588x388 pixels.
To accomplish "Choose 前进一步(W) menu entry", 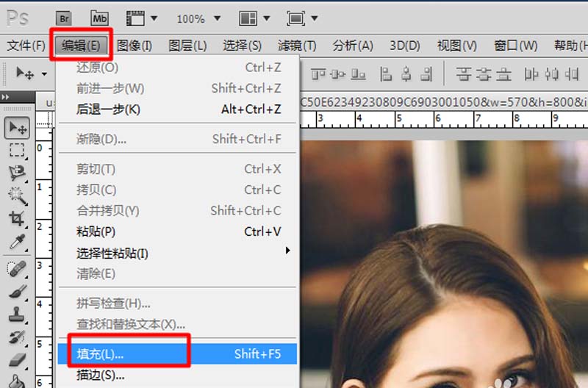I will tap(178, 88).
